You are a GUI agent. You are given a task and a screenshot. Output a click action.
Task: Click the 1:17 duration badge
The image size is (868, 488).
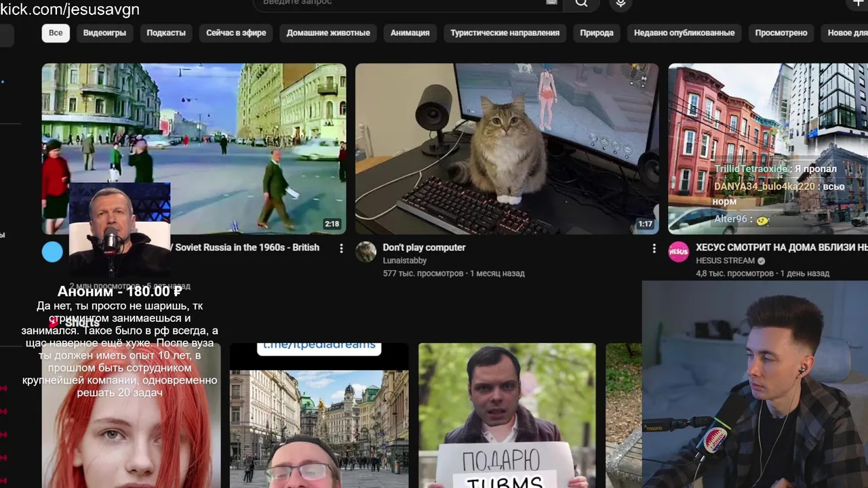tap(645, 224)
